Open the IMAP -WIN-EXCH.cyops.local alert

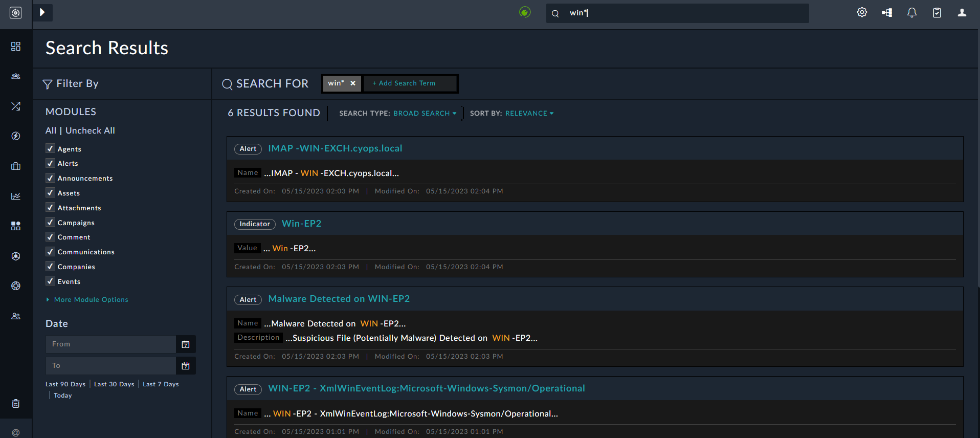point(335,148)
